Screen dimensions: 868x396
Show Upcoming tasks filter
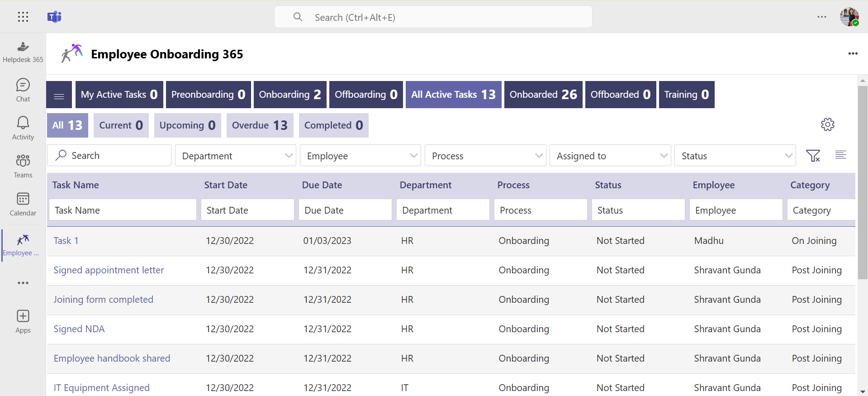pos(188,125)
